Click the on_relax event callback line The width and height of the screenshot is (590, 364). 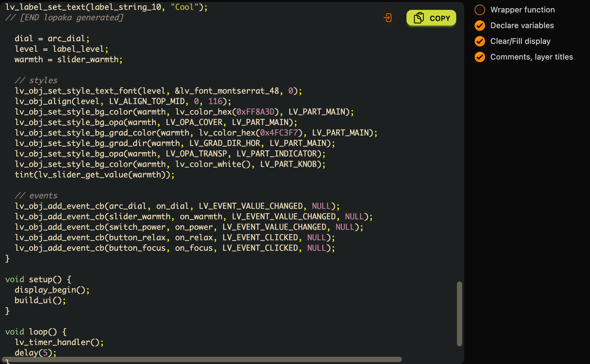[x=175, y=238]
